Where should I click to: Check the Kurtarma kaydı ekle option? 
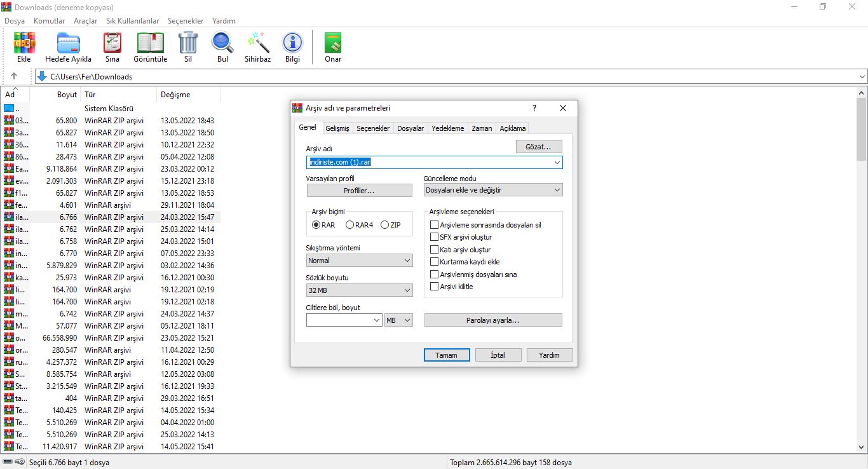pos(435,262)
